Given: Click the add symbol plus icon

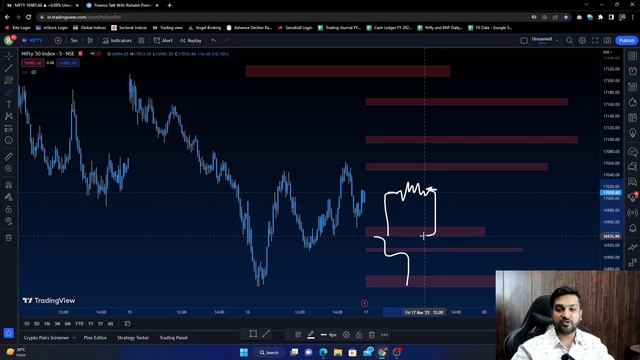Looking at the screenshot, I should (x=58, y=40).
